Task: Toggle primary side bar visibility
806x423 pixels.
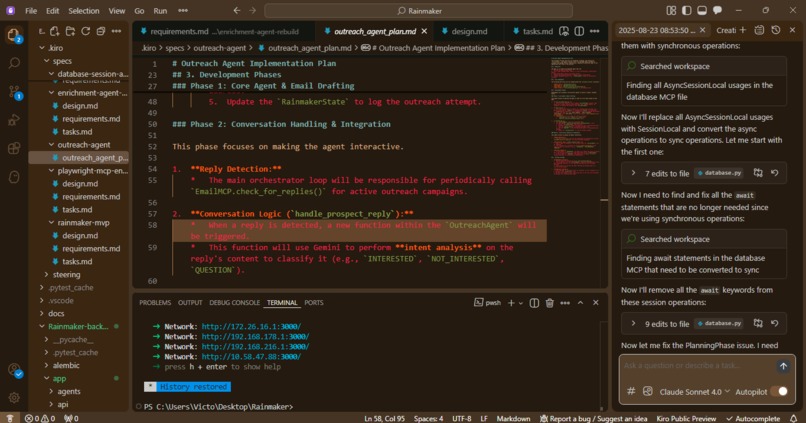Action: click(x=687, y=10)
